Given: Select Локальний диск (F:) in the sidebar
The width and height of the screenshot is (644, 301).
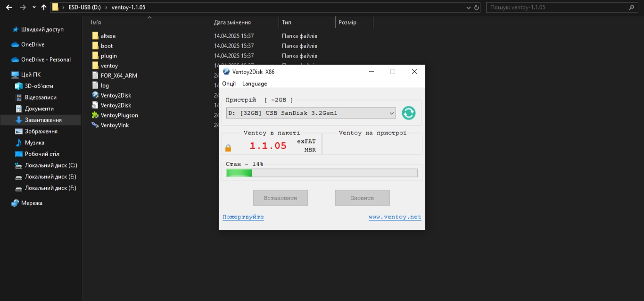Looking at the screenshot, I should pyautogui.click(x=50, y=188).
